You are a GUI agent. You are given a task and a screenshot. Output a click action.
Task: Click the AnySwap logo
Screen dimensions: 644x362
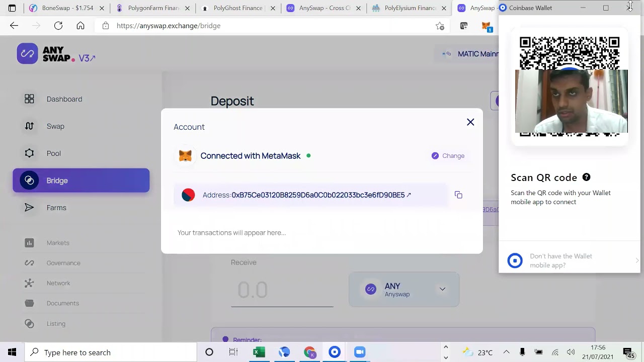pos(46,54)
